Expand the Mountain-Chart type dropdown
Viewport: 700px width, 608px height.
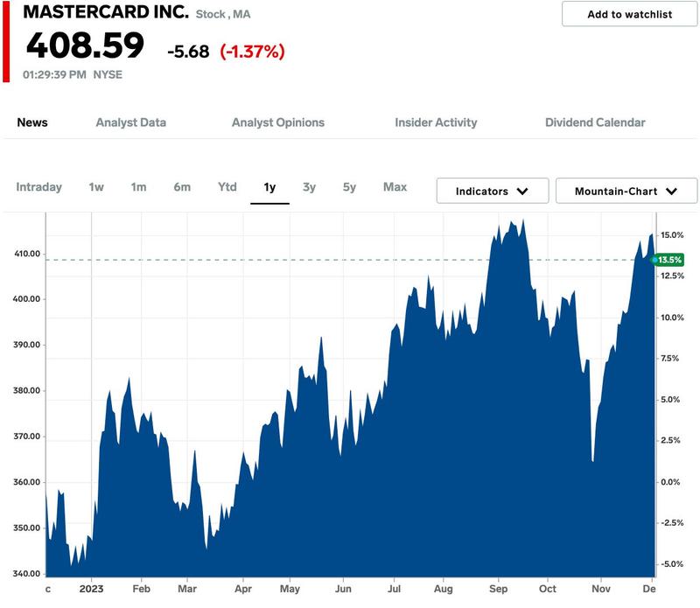[x=626, y=191]
